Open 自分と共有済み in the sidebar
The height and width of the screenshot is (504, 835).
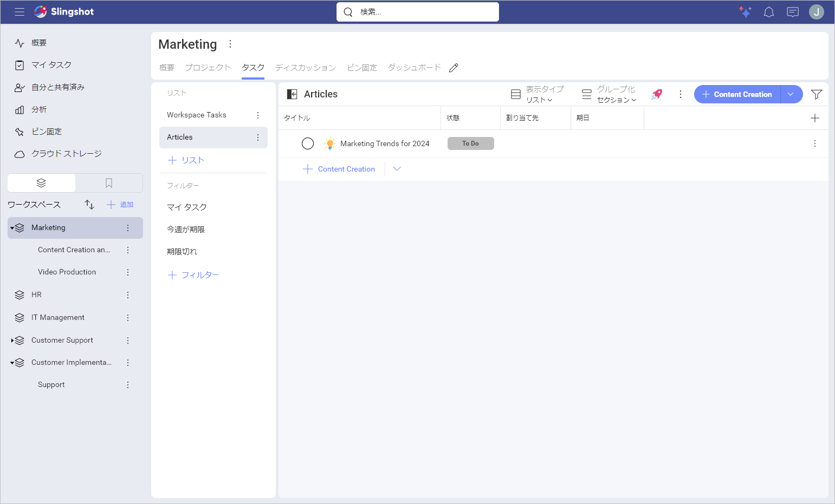coord(58,87)
